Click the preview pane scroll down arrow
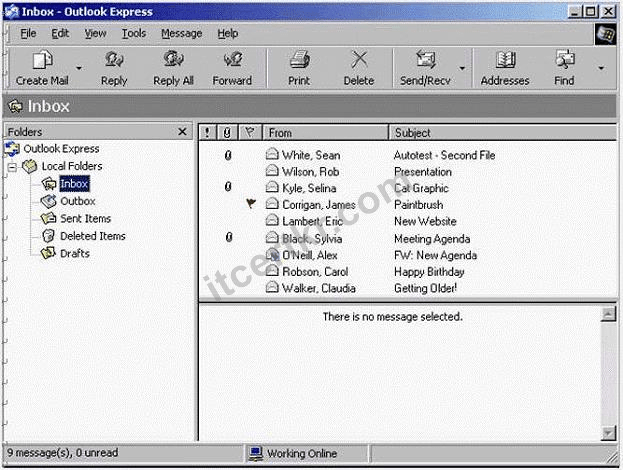The image size is (623, 470). [608, 432]
